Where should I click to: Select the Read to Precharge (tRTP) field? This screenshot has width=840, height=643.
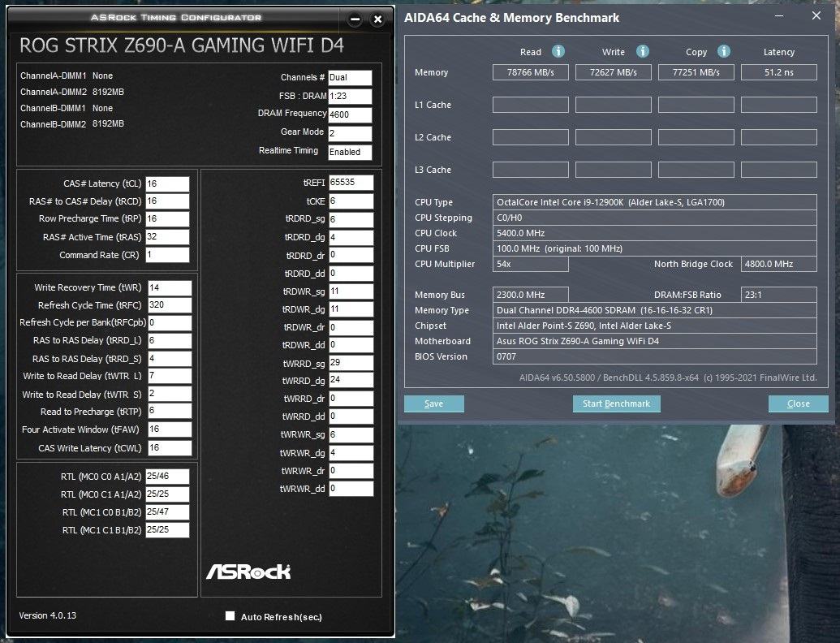(170, 411)
